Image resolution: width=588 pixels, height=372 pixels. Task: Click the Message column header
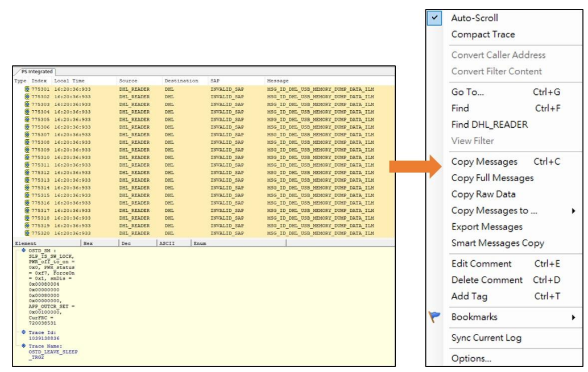pos(278,81)
